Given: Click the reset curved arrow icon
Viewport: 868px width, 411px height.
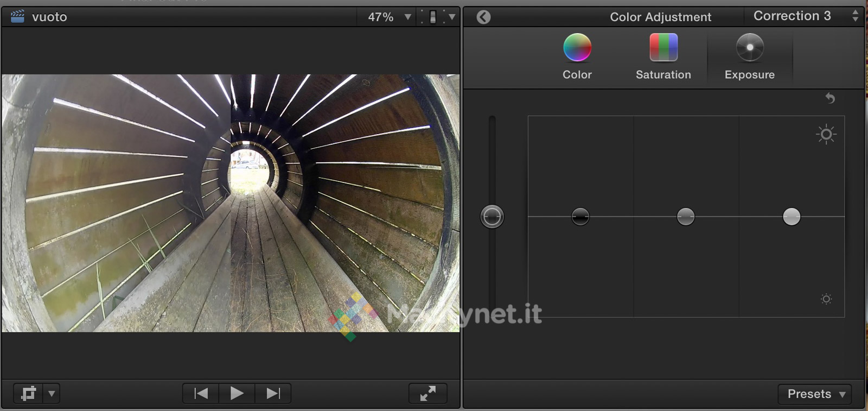Looking at the screenshot, I should 829,98.
